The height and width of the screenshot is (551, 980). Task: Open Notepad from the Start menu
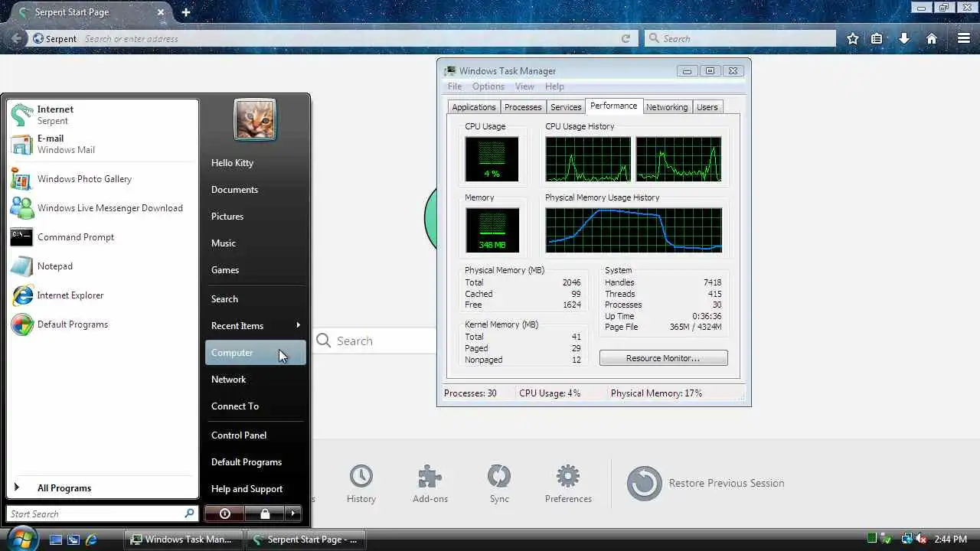pos(103,266)
